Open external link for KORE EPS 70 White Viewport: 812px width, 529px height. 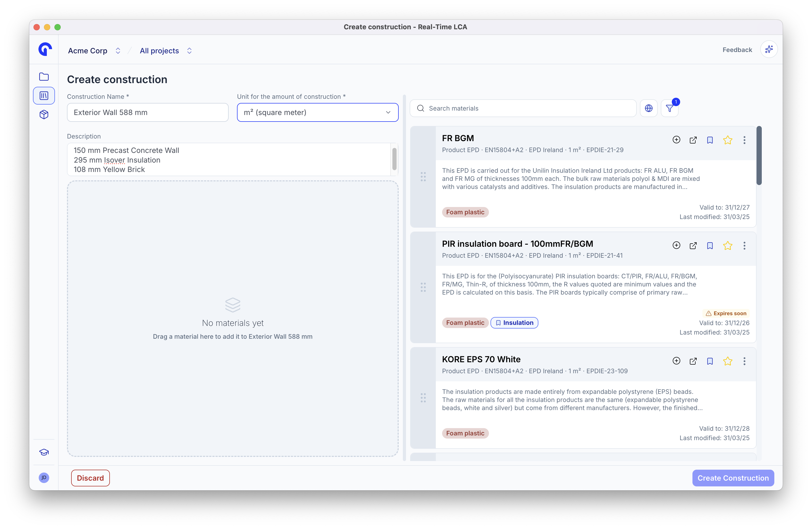(x=693, y=361)
